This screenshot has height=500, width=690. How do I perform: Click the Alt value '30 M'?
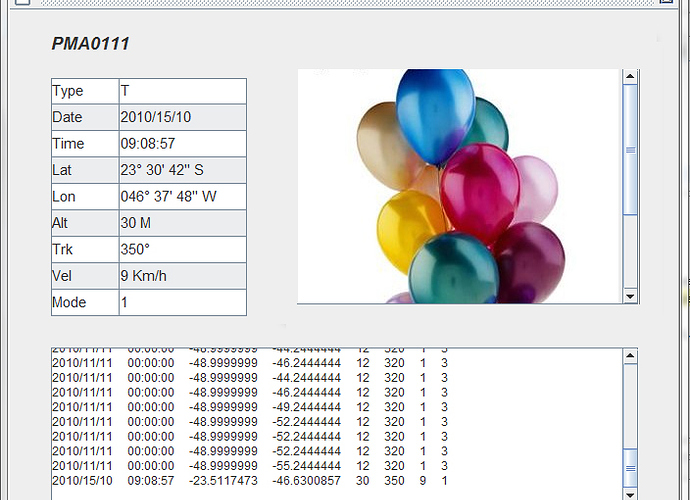[x=183, y=223]
